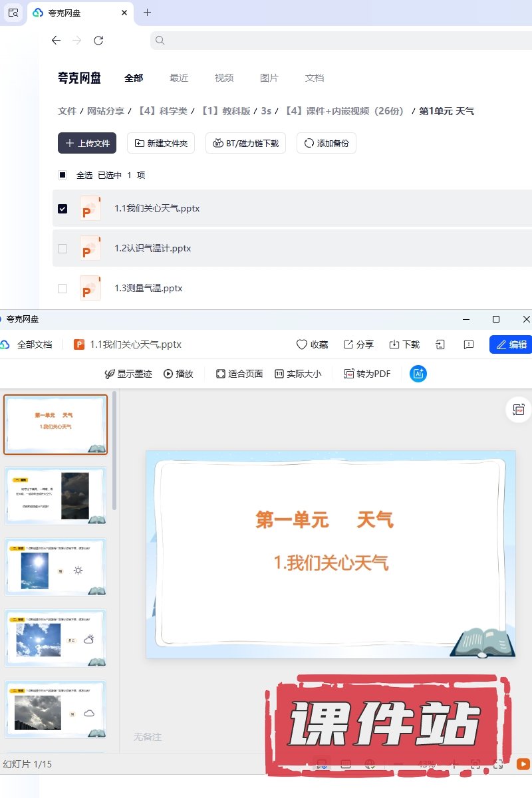Uncheck the 1.1我们关心天气.pptx checkbox

(x=63, y=209)
